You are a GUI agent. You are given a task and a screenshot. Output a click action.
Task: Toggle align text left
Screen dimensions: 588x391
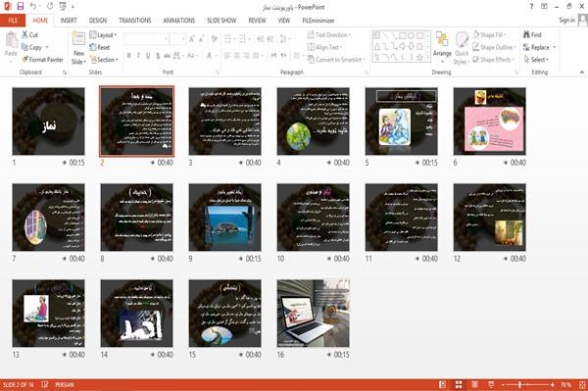[x=227, y=56]
